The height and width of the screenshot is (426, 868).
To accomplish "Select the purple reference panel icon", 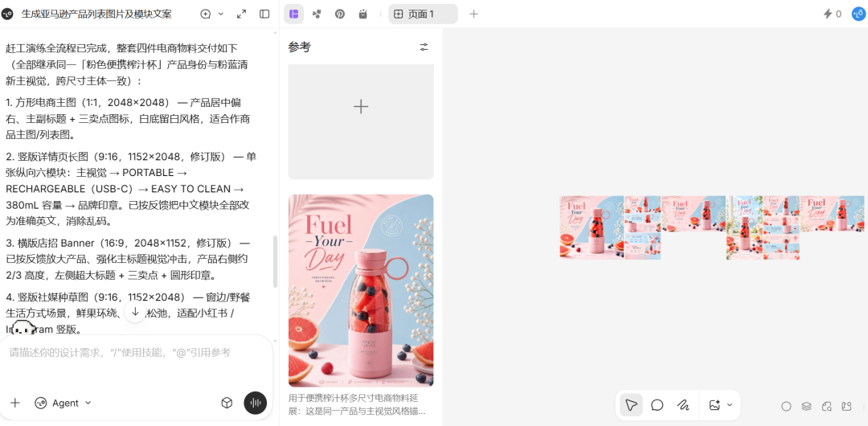I will [294, 14].
